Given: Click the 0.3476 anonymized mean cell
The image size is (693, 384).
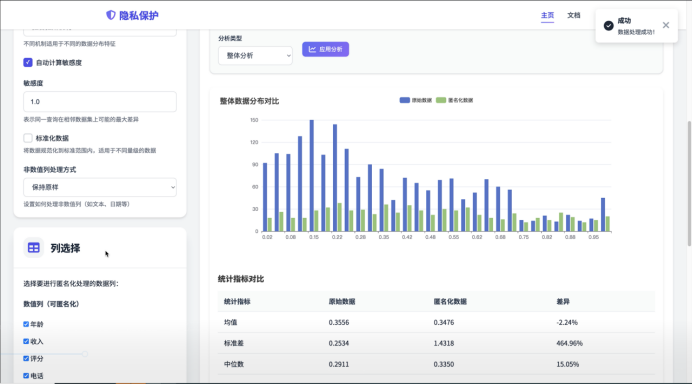Looking at the screenshot, I should (x=444, y=322).
